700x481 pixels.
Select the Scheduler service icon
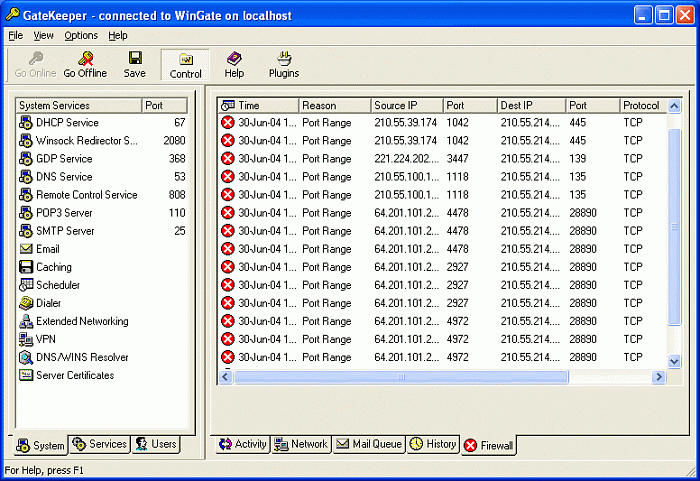(26, 285)
